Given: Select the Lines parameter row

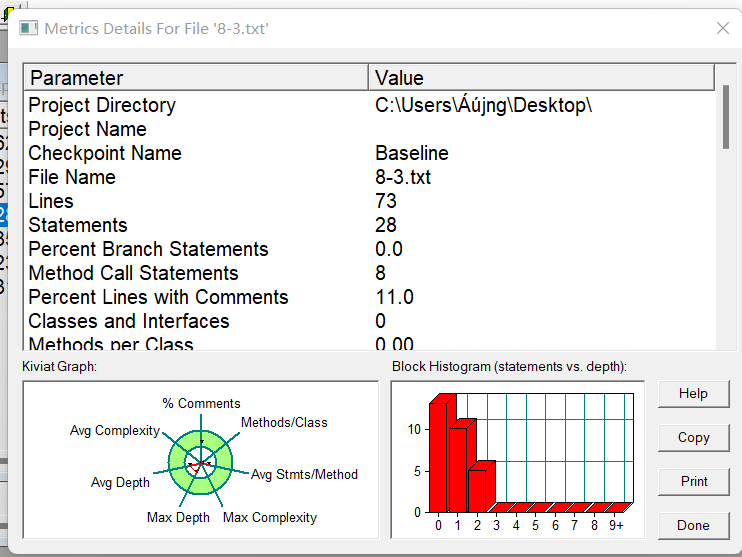Looking at the screenshot, I should (x=369, y=201).
